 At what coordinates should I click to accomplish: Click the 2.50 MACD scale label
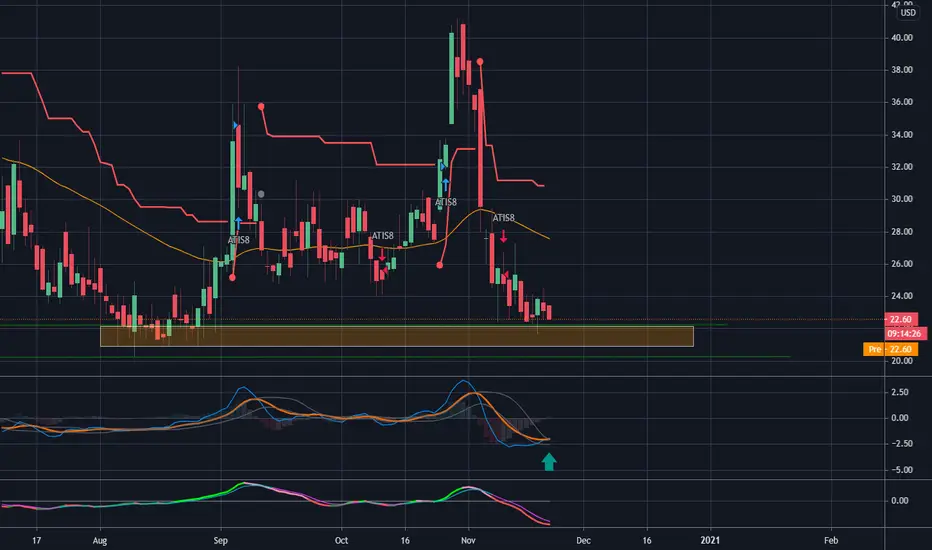[x=900, y=392]
